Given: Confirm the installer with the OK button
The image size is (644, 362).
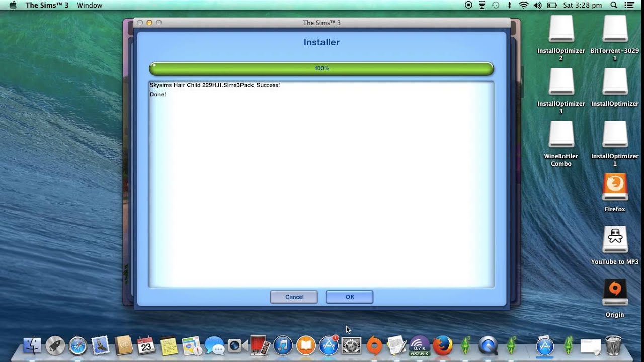Looking at the screenshot, I should coord(349,297).
